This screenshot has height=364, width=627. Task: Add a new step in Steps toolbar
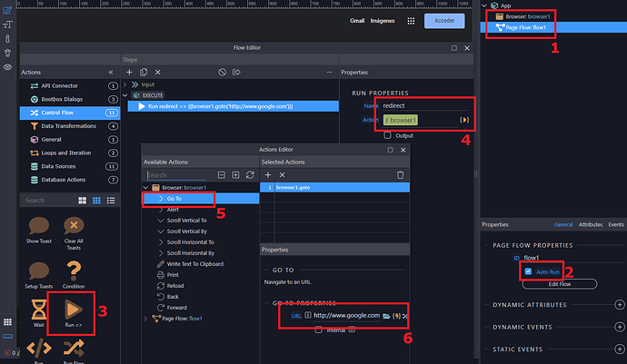point(129,73)
